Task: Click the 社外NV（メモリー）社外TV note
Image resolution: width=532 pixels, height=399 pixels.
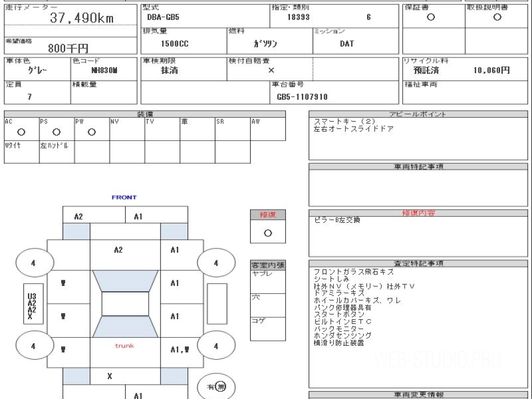Action: (x=364, y=286)
